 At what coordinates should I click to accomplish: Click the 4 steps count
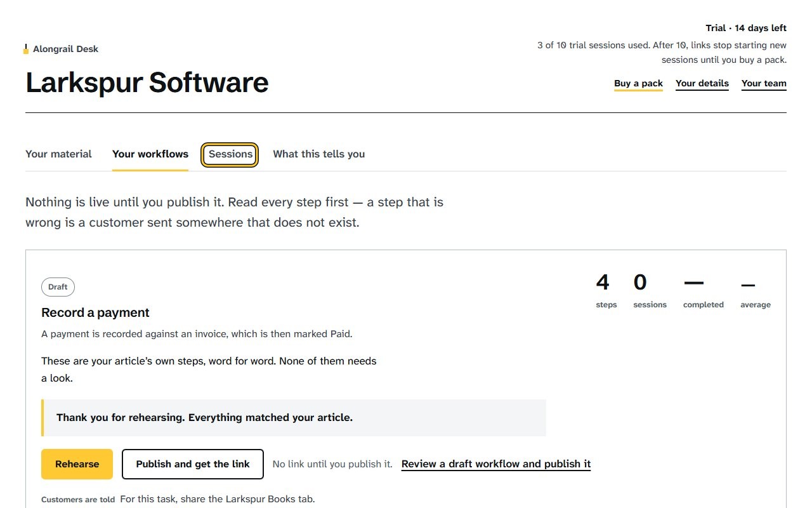pyautogui.click(x=606, y=291)
